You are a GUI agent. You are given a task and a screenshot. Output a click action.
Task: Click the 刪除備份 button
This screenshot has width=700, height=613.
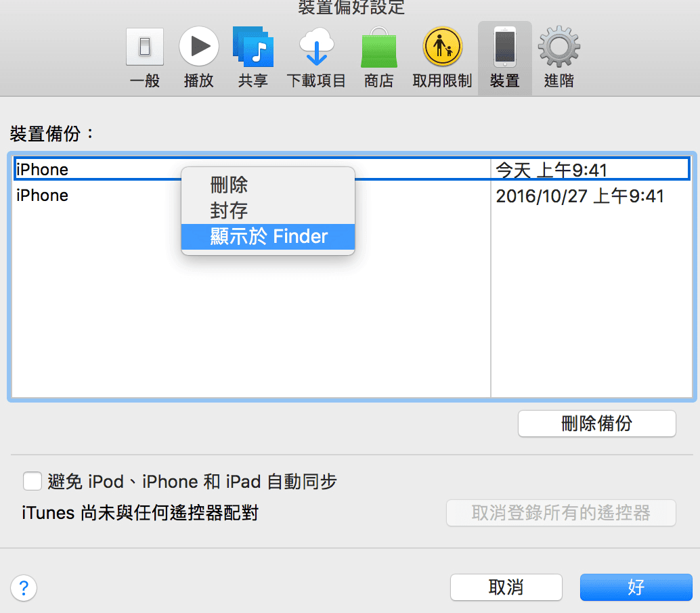596,424
